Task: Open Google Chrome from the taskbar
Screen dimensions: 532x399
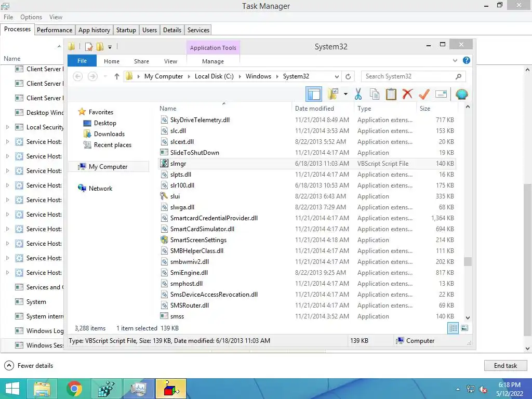Action: pos(74,389)
